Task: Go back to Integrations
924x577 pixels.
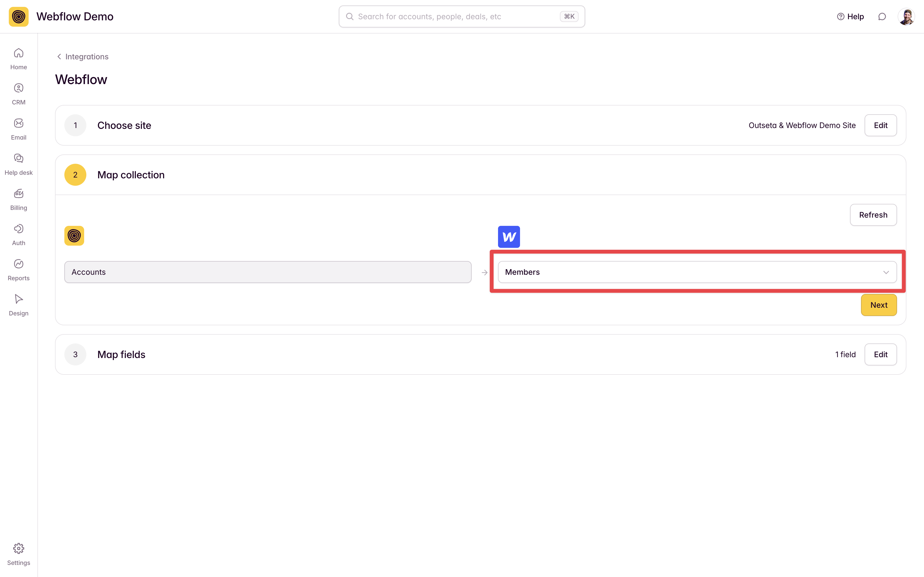Action: pos(82,57)
